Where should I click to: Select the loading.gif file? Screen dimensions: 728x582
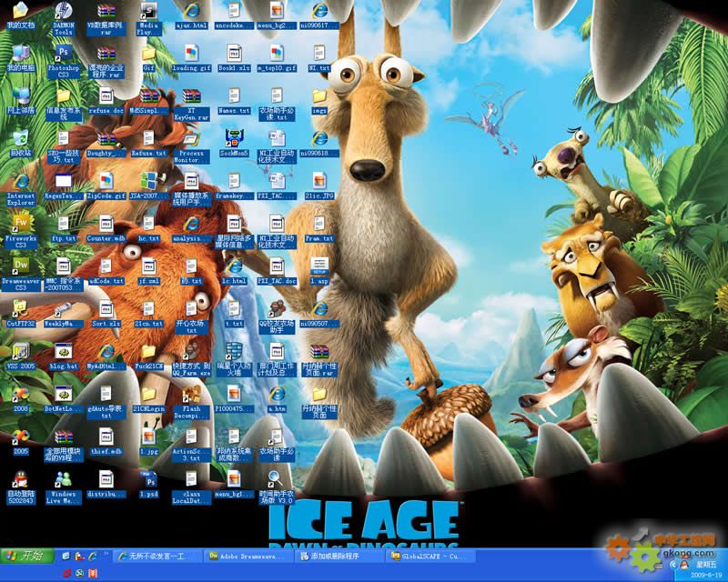191,58
